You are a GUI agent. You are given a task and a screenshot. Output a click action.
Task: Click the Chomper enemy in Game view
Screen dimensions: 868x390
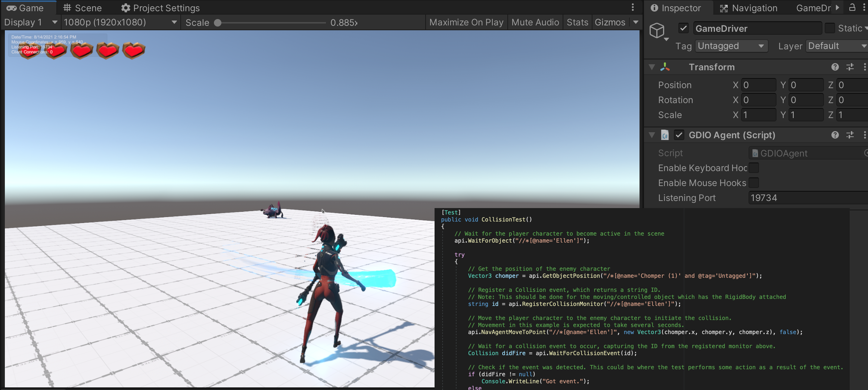[x=273, y=211]
